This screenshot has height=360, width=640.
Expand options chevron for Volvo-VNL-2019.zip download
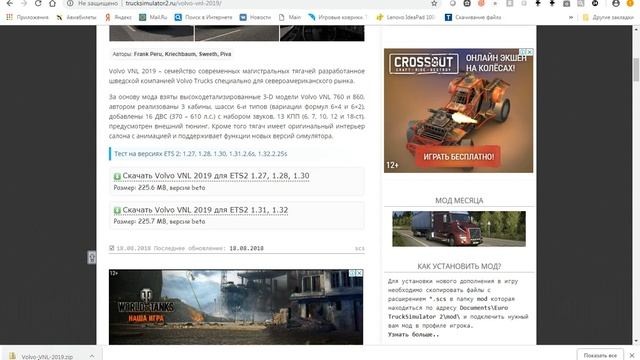[92, 356]
